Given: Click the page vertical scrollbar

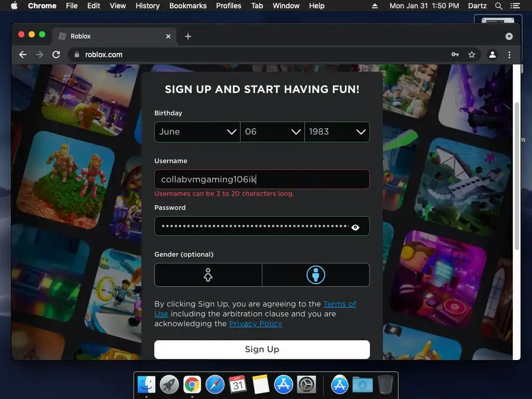Looking at the screenshot, I should [517, 177].
